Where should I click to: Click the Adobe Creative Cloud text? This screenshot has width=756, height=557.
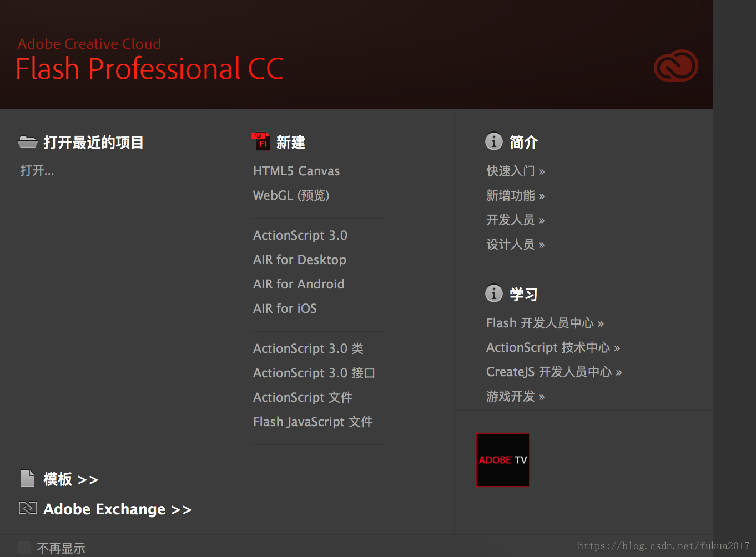click(89, 44)
